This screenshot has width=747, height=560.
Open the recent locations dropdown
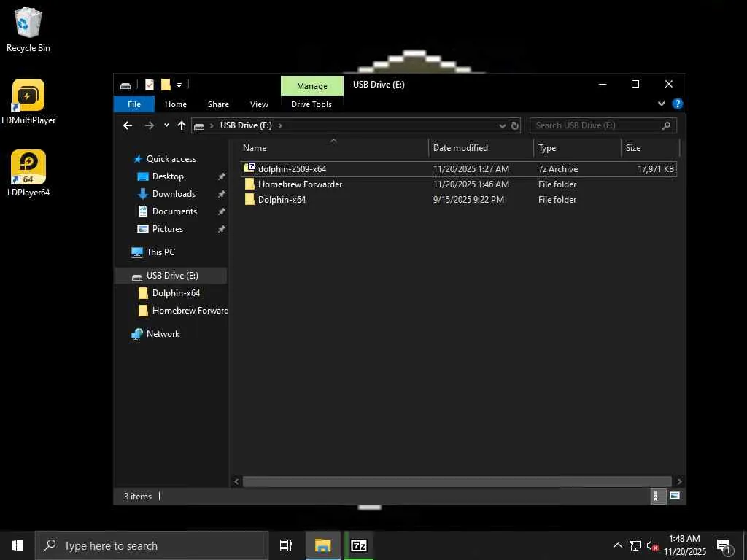coord(166,125)
